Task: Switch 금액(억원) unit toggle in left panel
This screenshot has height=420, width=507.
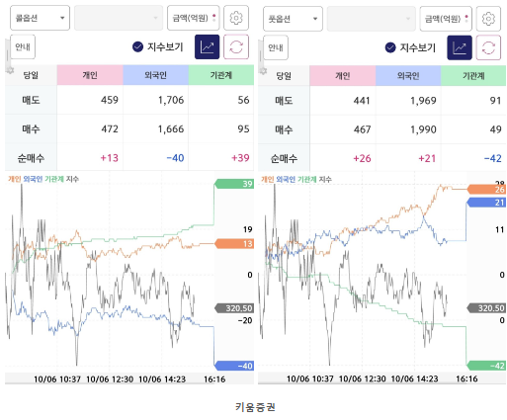Action: click(x=193, y=18)
